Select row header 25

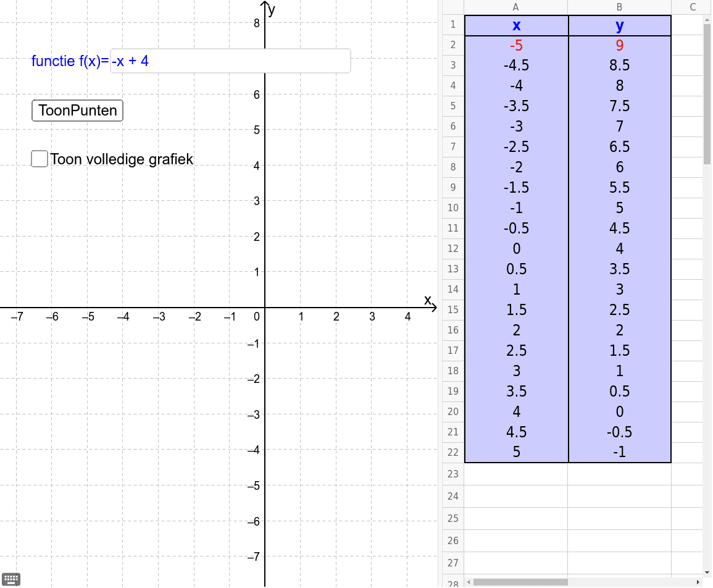[453, 518]
